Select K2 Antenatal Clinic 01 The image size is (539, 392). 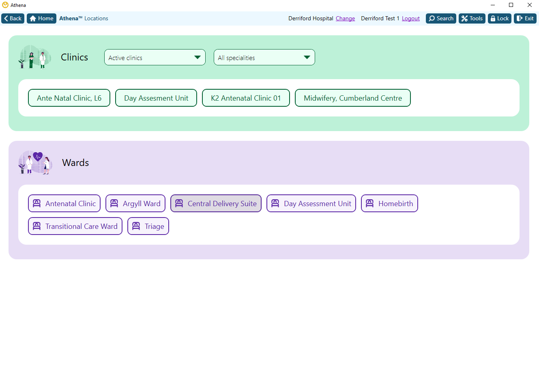point(246,98)
